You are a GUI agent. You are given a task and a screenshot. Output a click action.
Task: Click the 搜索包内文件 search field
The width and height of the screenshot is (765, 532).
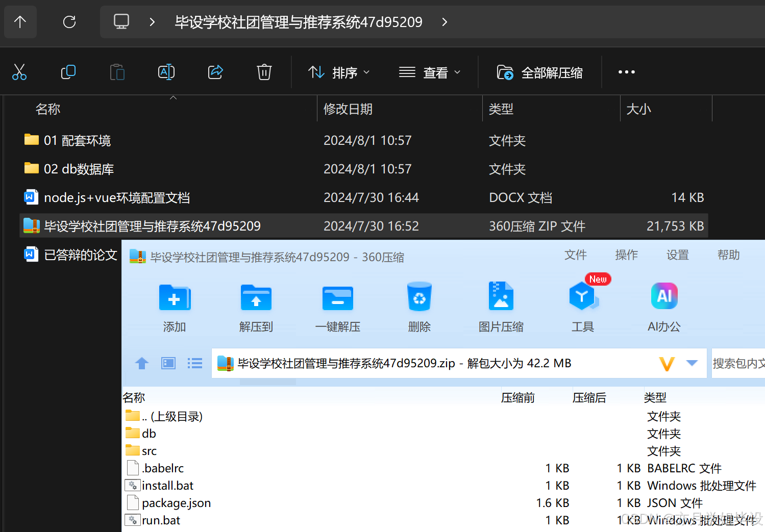(x=738, y=363)
